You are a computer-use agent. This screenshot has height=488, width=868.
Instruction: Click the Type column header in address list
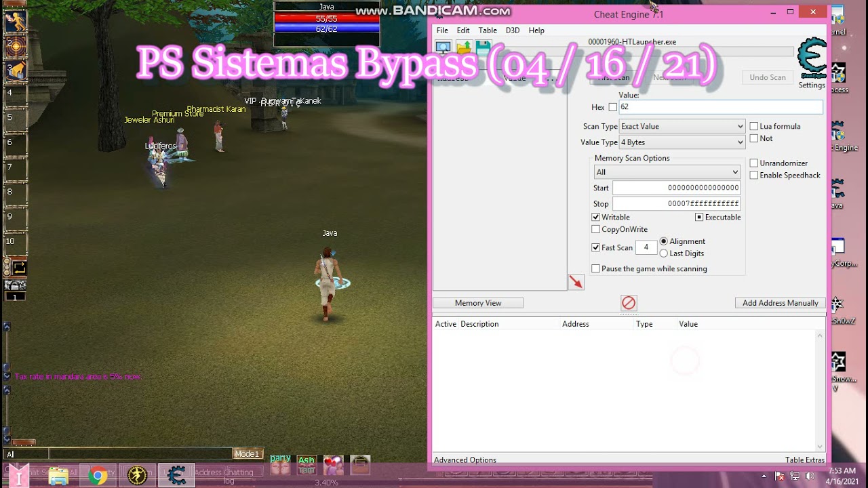coord(644,324)
